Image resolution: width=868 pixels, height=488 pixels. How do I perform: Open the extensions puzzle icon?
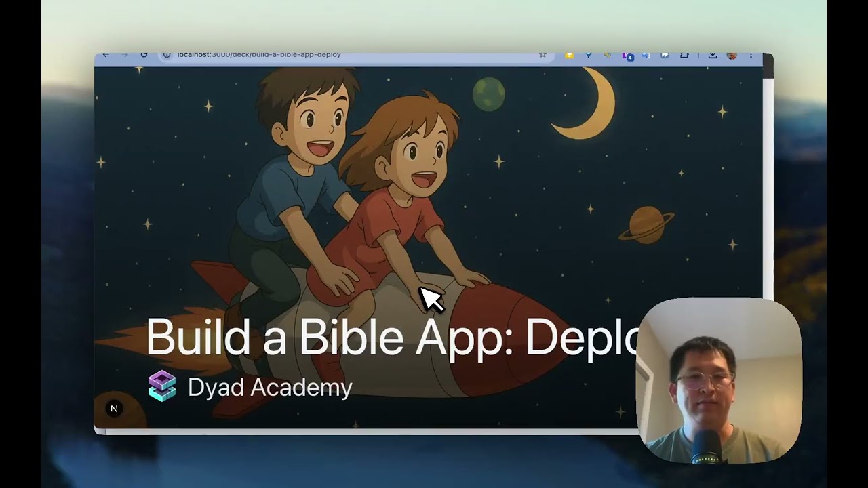[x=684, y=55]
